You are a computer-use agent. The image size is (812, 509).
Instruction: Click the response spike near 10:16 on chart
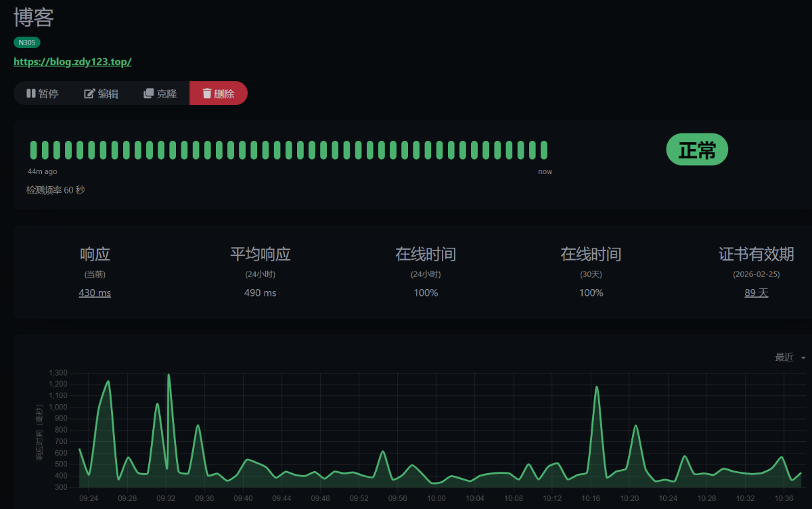coord(596,388)
